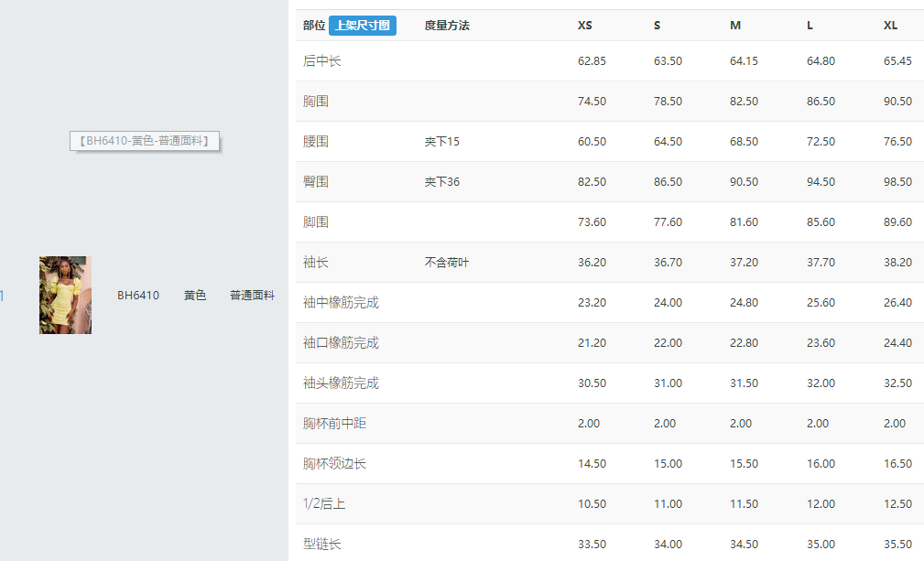924x561 pixels.
Task: Click the 35.00 L value in 型链长 row
Action: tap(821, 544)
